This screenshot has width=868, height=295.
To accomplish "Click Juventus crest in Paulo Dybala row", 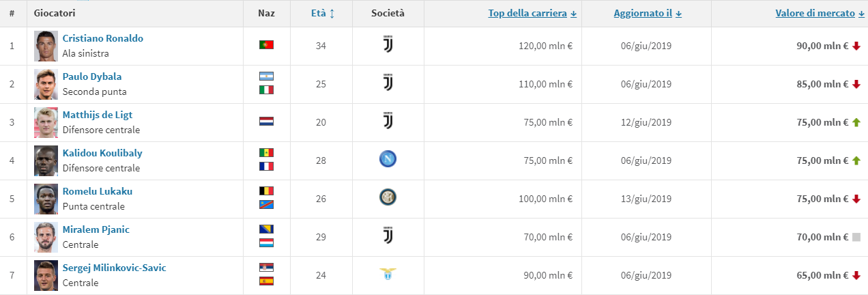I will tap(388, 84).
